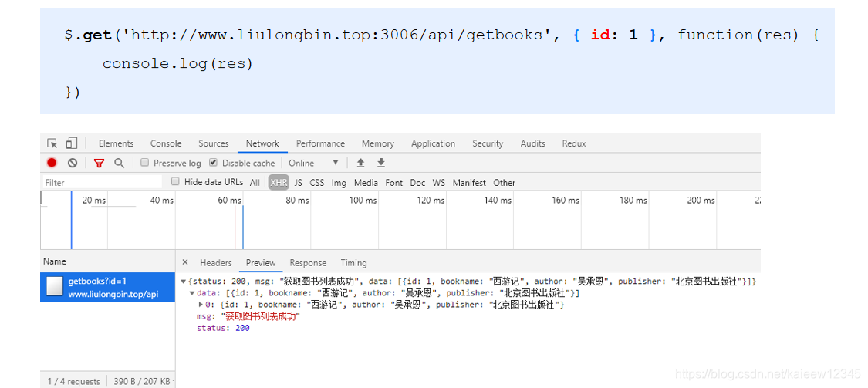This screenshot has width=868, height=388.
Task: Click the "390 B / 207 KB" transfer size text
Action: (x=142, y=381)
